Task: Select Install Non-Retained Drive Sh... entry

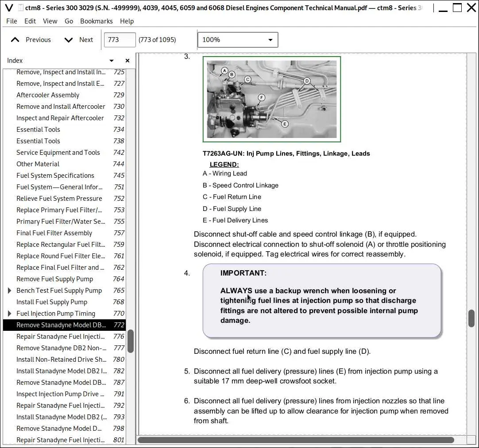Action: tap(64, 360)
